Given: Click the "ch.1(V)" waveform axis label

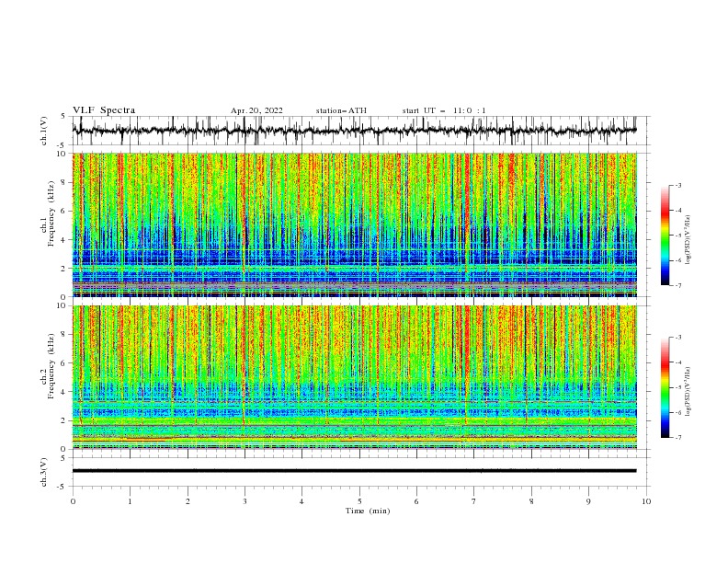Looking at the screenshot, I should [44, 131].
